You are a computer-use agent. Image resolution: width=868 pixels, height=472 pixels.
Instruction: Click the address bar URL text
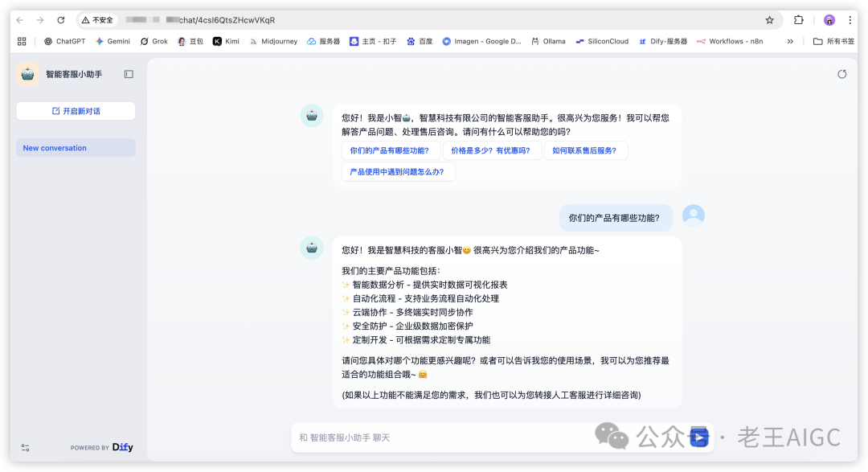[227, 20]
